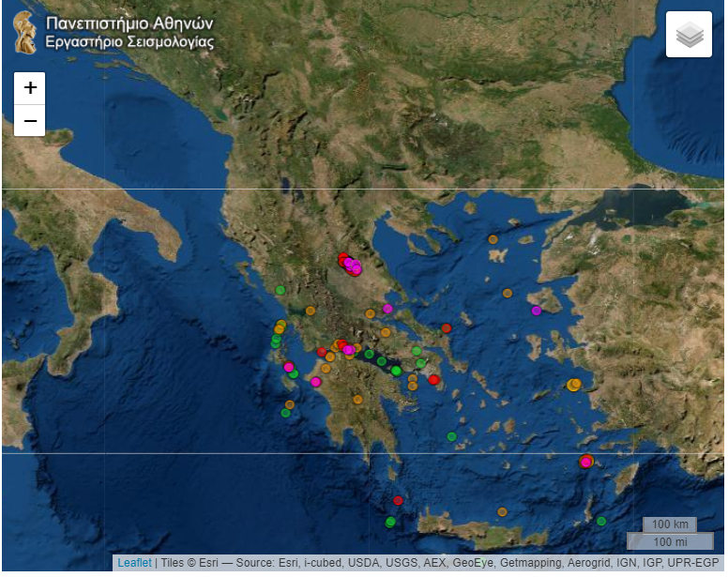This screenshot has width=728, height=577.
Task: Select the green marker in northwestern Epirus
Action: pos(280,290)
